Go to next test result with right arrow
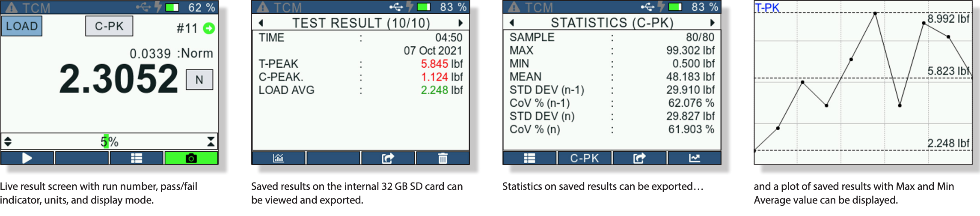 pyautogui.click(x=460, y=23)
